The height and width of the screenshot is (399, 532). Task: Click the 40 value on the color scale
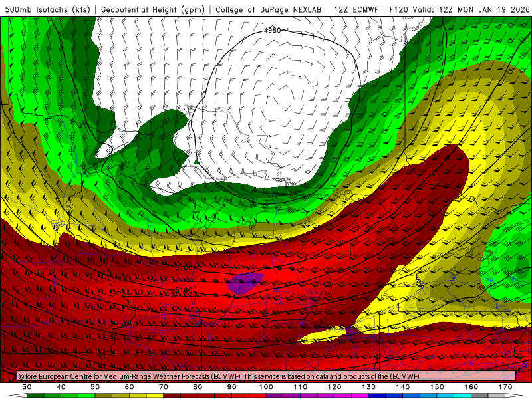61,387
